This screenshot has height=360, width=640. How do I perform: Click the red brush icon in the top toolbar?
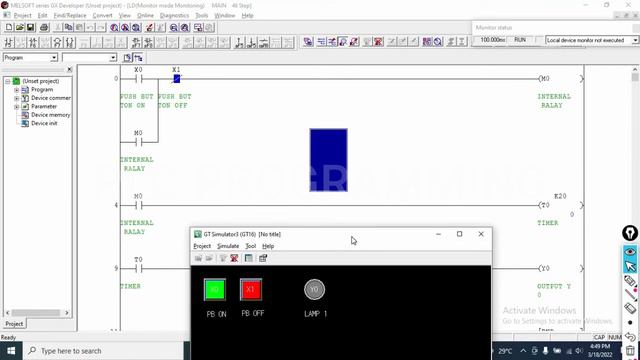click(150, 27)
